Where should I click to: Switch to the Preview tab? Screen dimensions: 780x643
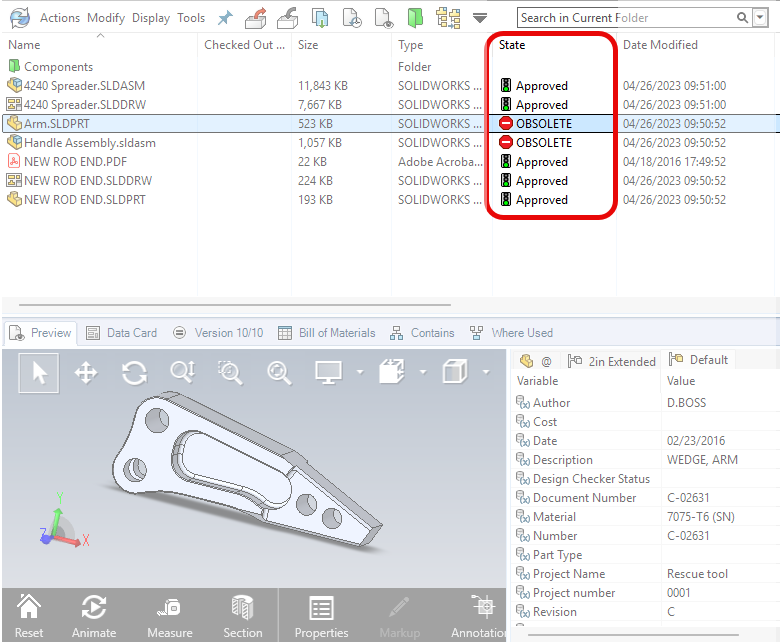[x=40, y=333]
